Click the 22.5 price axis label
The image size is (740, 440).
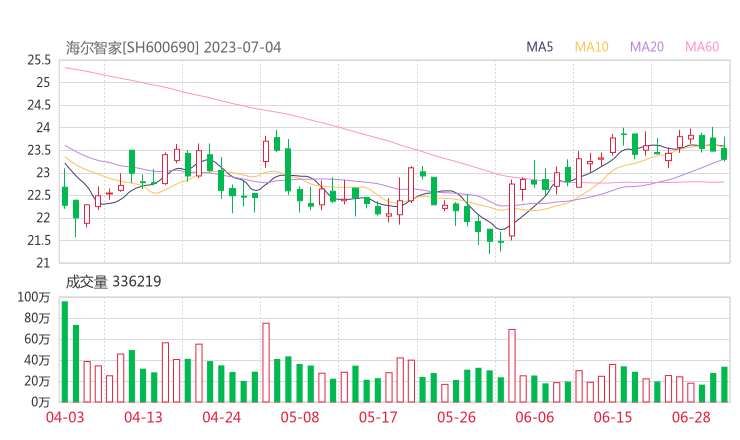pyautogui.click(x=39, y=195)
